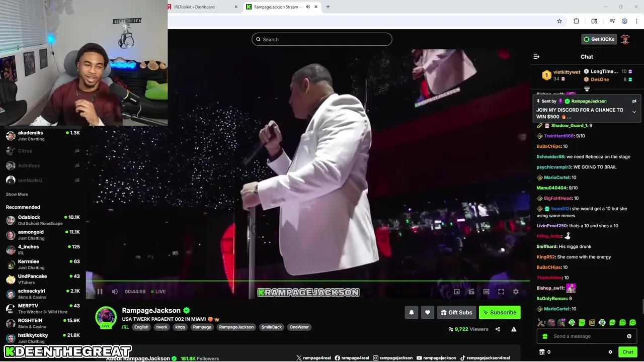644x362 pixels.
Task: Collapse the chat panel with arrow icon
Action: tap(536, 57)
